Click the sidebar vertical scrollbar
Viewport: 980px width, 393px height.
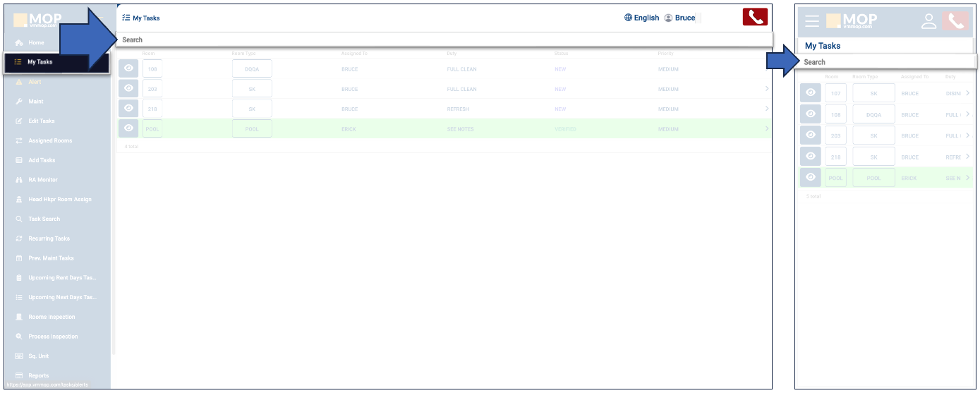[x=113, y=212]
